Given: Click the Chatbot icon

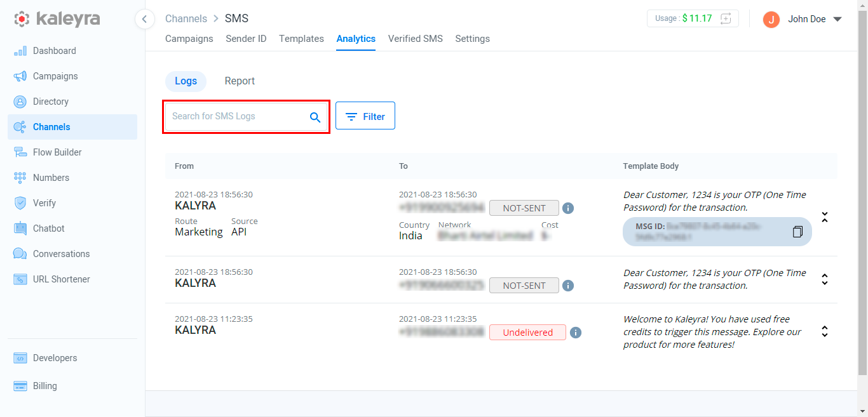Looking at the screenshot, I should 20,228.
